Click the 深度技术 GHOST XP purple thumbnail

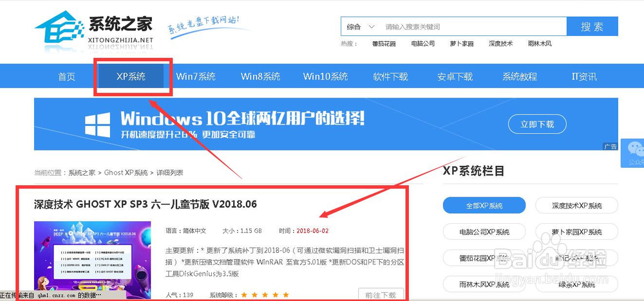92,260
